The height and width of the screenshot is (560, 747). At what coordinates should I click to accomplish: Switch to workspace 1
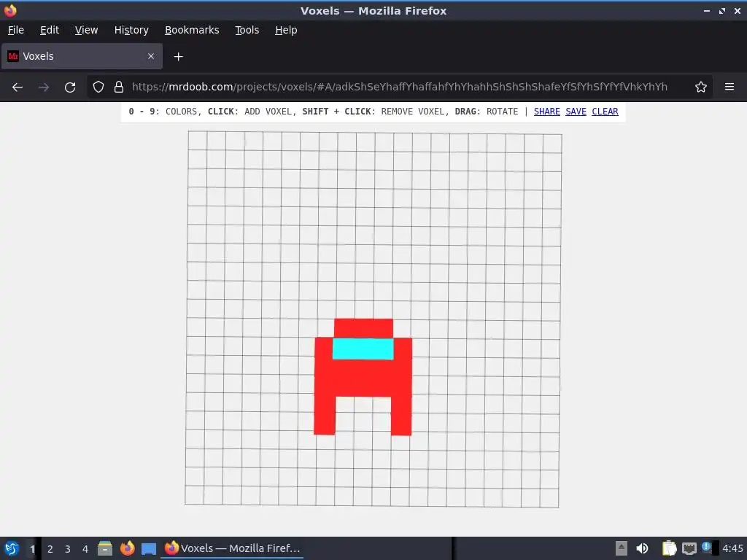pyautogui.click(x=32, y=549)
